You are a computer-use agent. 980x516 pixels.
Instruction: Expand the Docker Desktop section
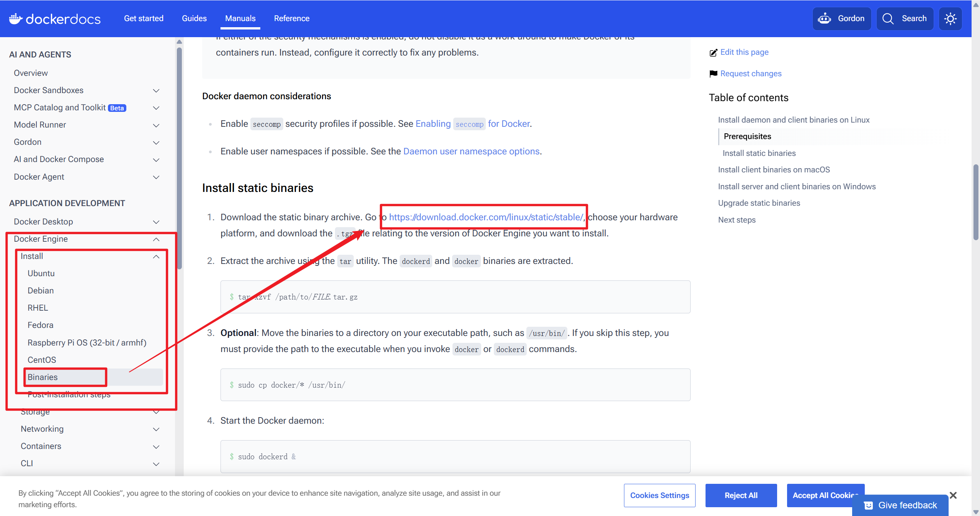[156, 222]
